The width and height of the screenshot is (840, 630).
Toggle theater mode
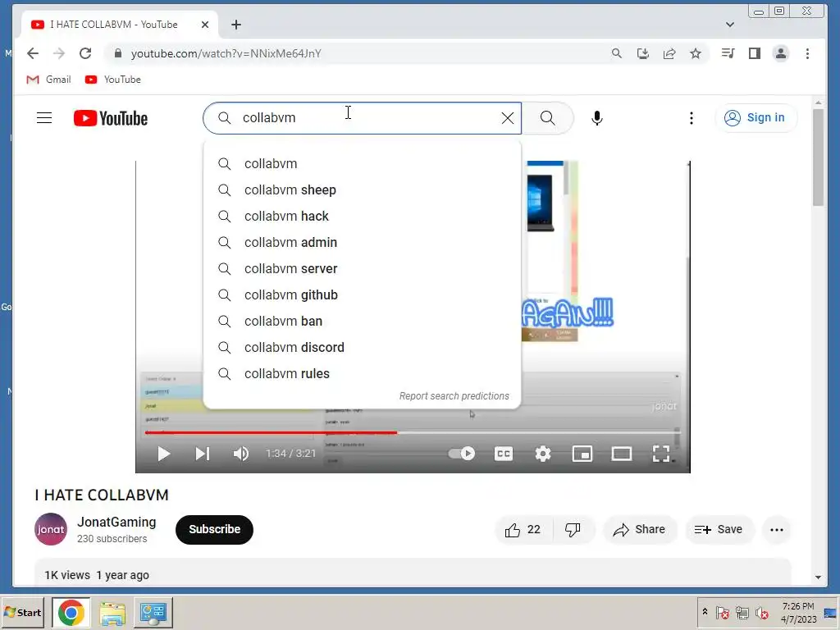(622, 454)
